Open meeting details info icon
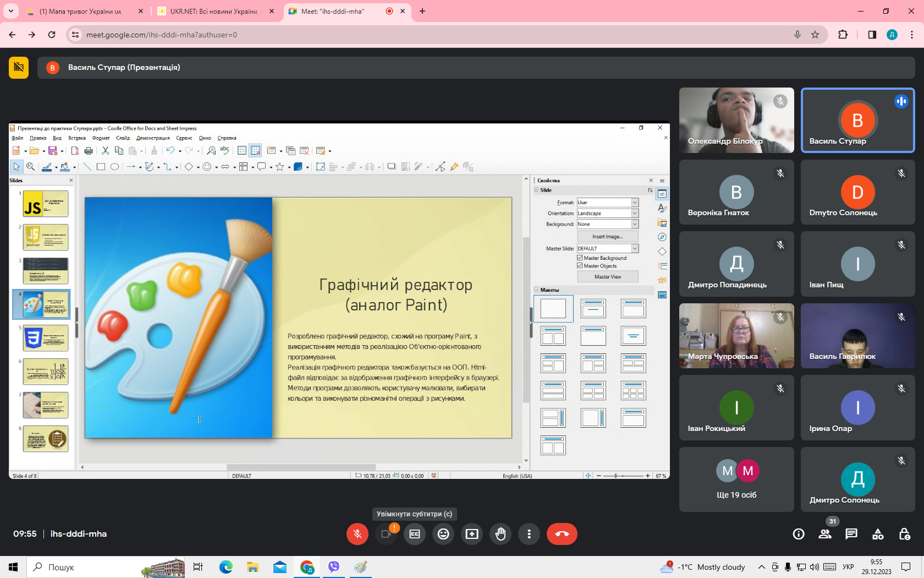The width and height of the screenshot is (924, 578). (x=799, y=534)
